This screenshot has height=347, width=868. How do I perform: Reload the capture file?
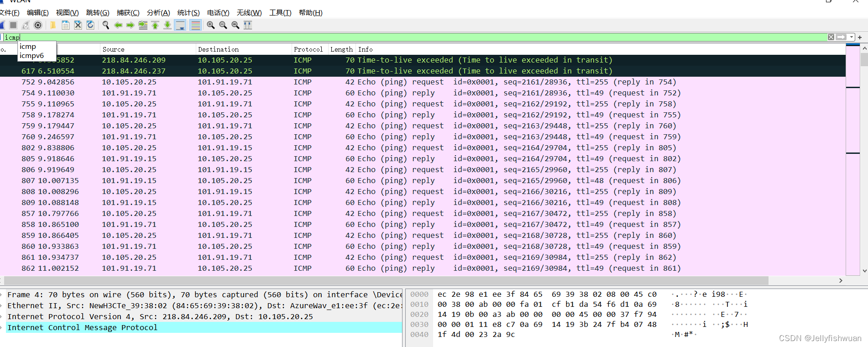point(90,25)
